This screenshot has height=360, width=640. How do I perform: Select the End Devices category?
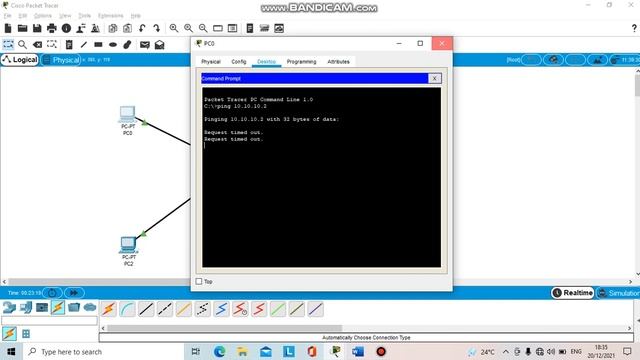25,307
